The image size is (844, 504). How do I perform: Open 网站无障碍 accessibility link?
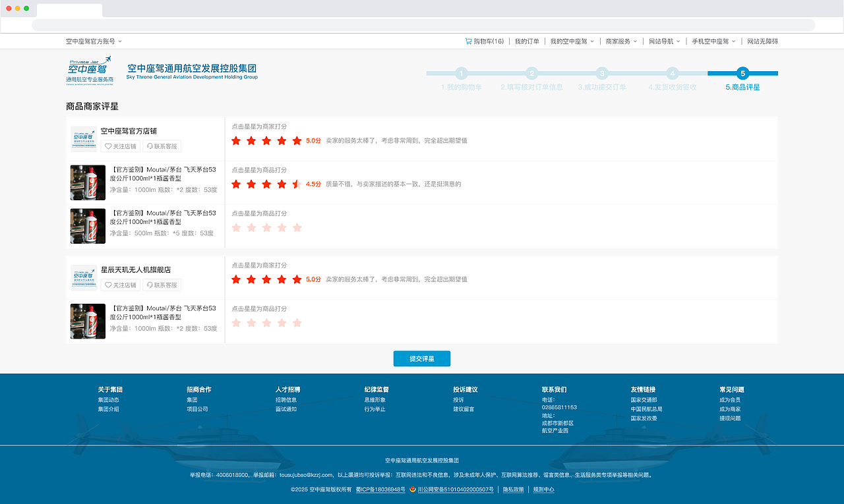coord(762,41)
